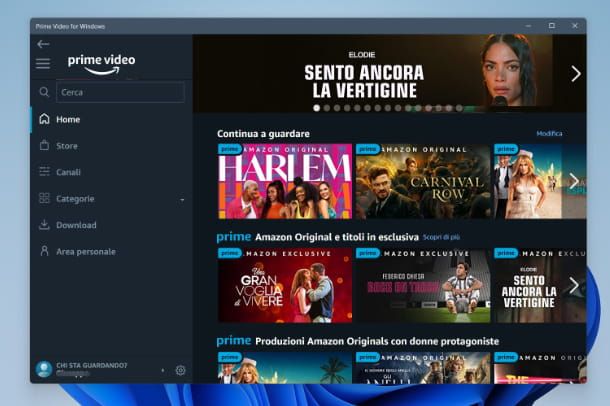
Task: Click the Sento Ancora La Vertigine hero banner
Action: pos(389,74)
